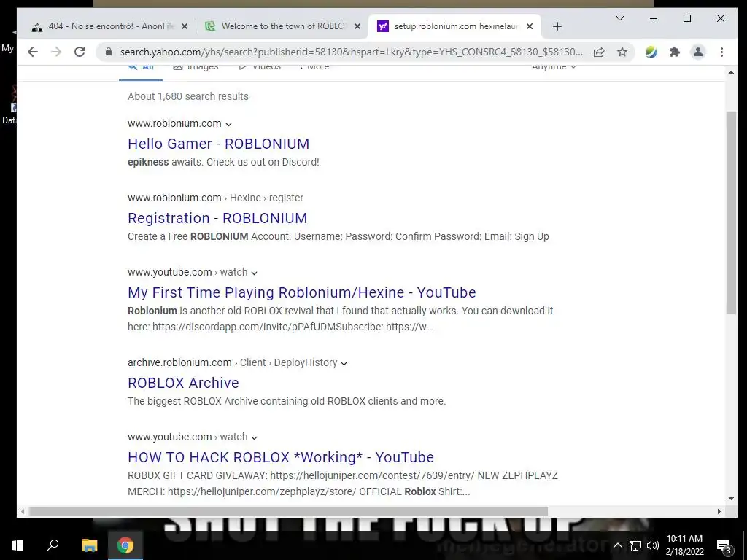The height and width of the screenshot is (560, 747).
Task: Close the Welcome to ROBLOX tab
Action: (x=357, y=27)
